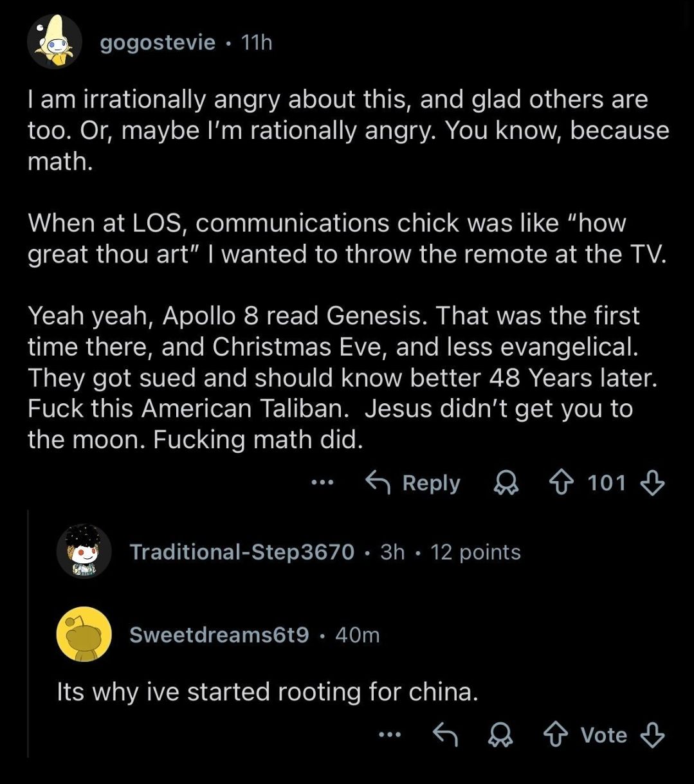Tap the yellow Sweetdreams6t9 avatar
This screenshot has height=784, width=694.
(84, 634)
